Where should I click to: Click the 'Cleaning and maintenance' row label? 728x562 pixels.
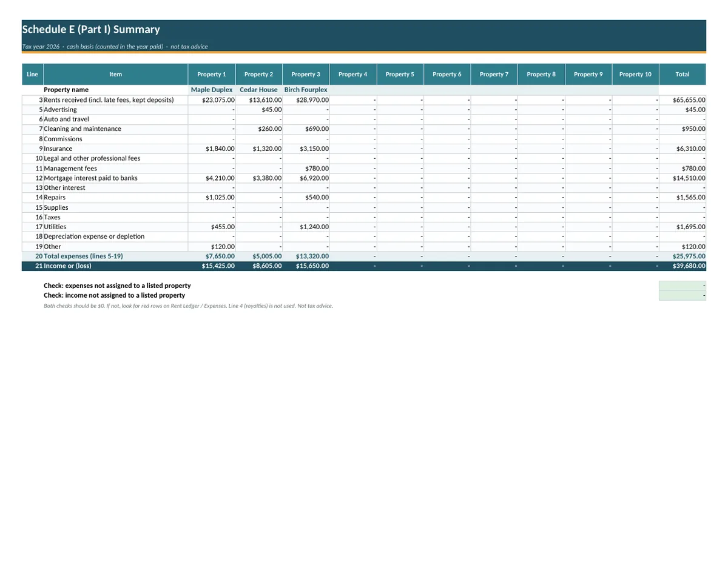point(83,129)
